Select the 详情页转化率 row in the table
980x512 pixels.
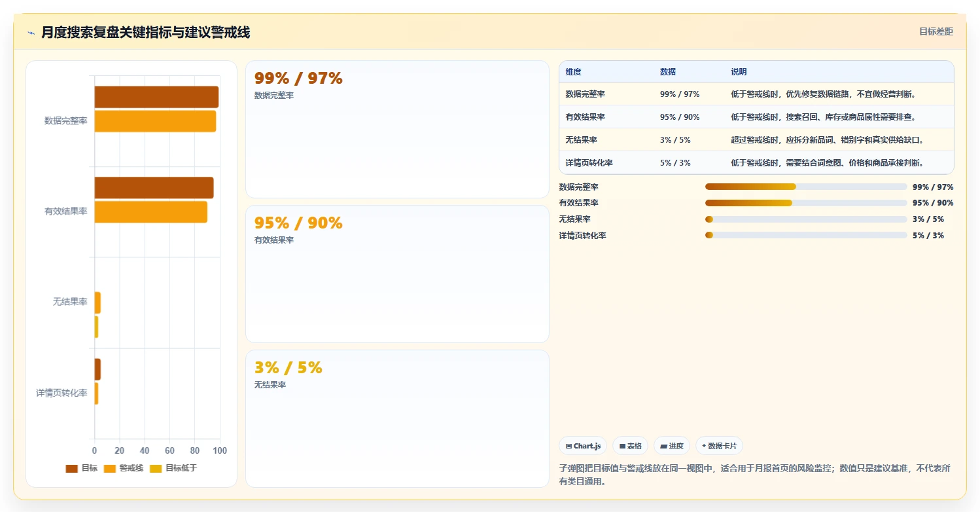756,163
